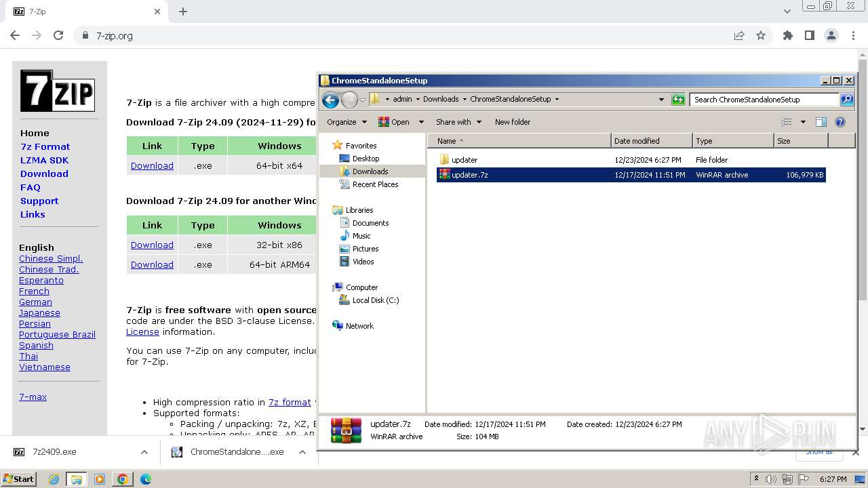Click the Explorer back arrow button
Screen dimensions: 868x488
tap(330, 100)
